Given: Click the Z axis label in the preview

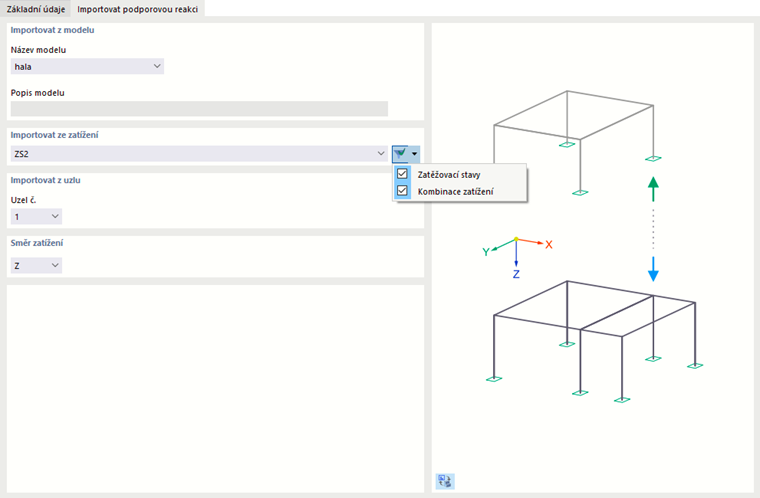Looking at the screenshot, I should point(516,274).
